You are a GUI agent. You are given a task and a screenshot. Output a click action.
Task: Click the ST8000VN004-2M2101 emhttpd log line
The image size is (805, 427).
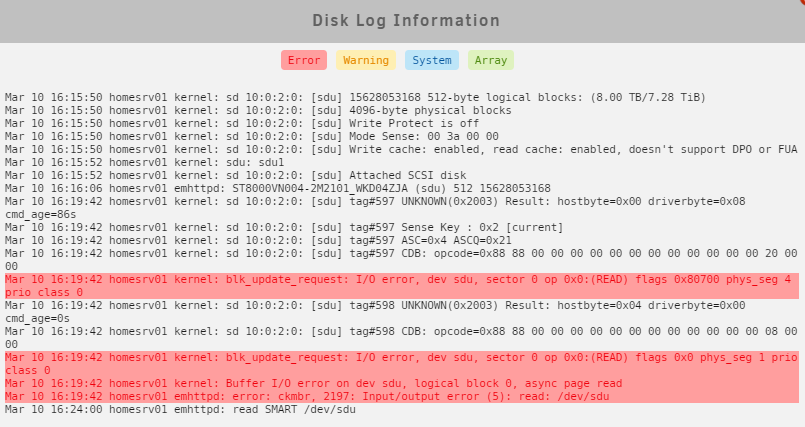click(x=278, y=188)
